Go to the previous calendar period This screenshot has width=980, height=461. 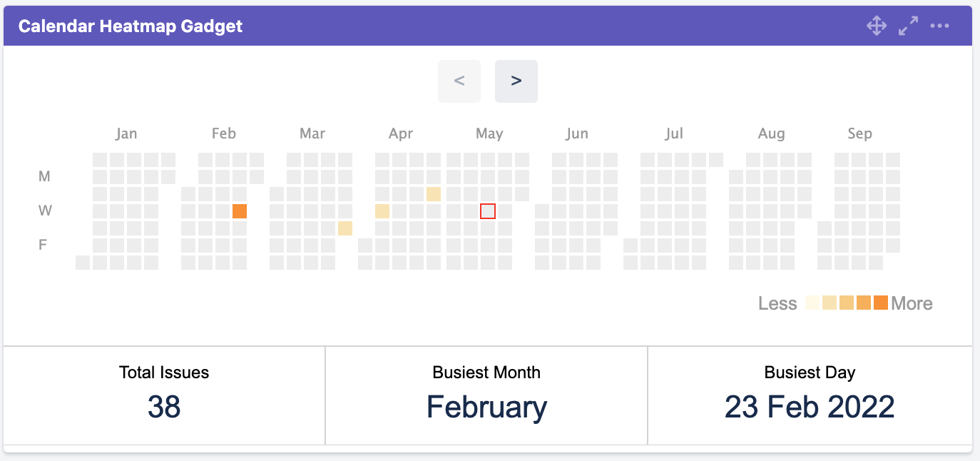pos(459,81)
